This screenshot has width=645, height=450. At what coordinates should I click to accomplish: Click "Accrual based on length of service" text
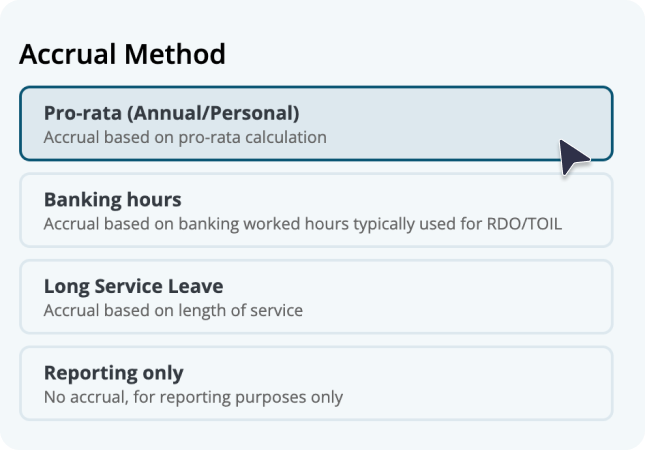coord(173,311)
